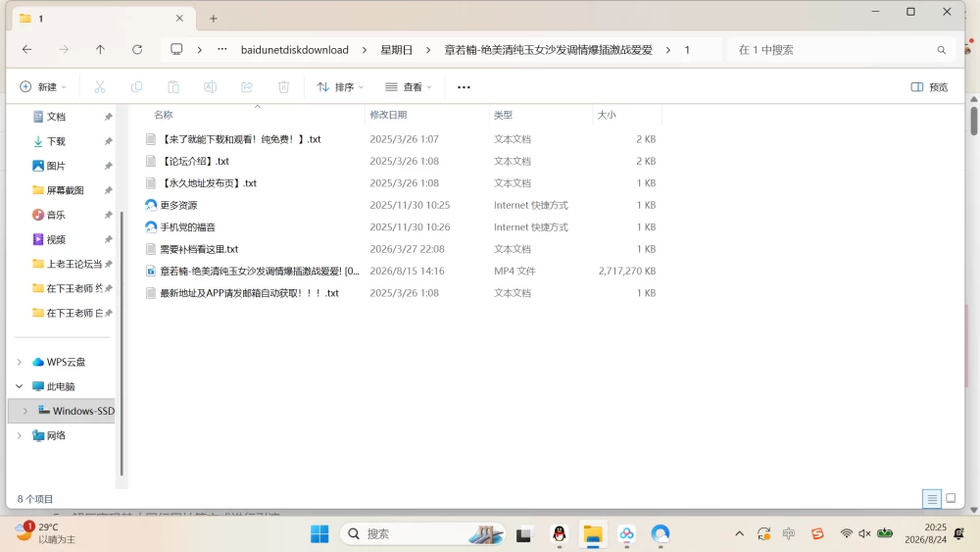Select the 【论坛介绍】.txt file

click(195, 162)
